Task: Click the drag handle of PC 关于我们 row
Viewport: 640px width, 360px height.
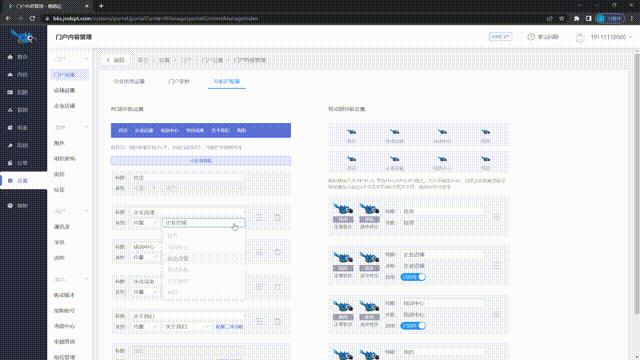Action: 260,322
